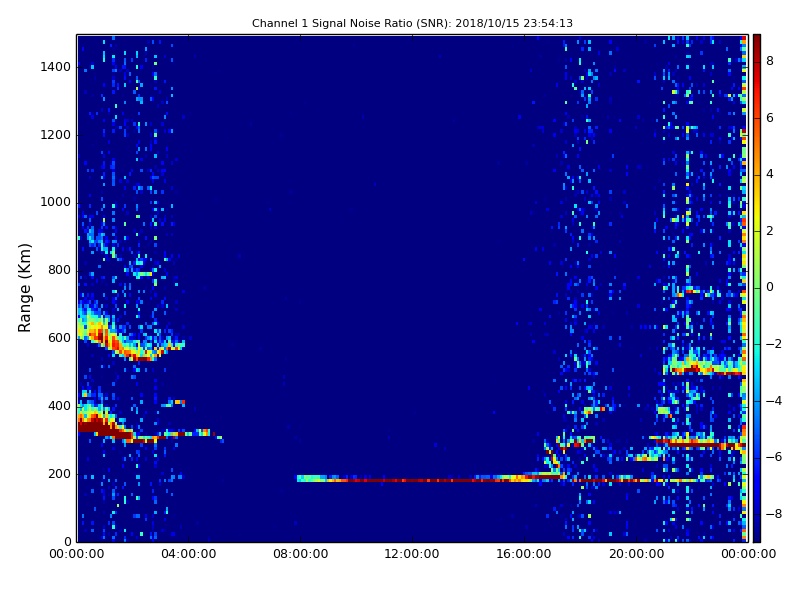The height and width of the screenshot is (600, 800).
Task: Click the colorbar label −8
Action: tap(774, 514)
